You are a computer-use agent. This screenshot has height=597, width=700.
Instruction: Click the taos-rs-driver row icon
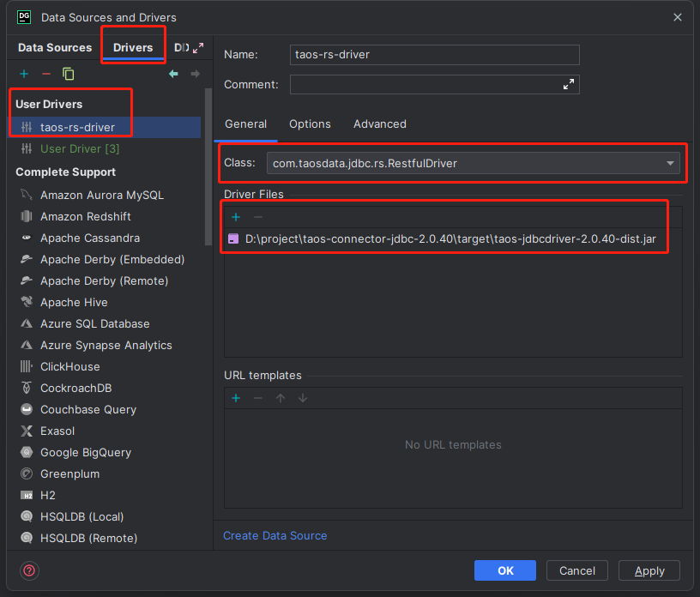[27, 127]
